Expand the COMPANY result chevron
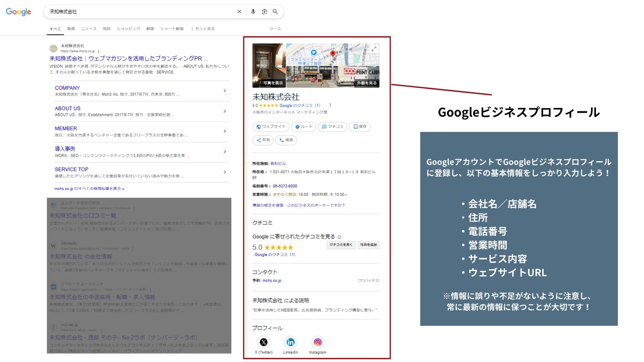 pos(225,90)
